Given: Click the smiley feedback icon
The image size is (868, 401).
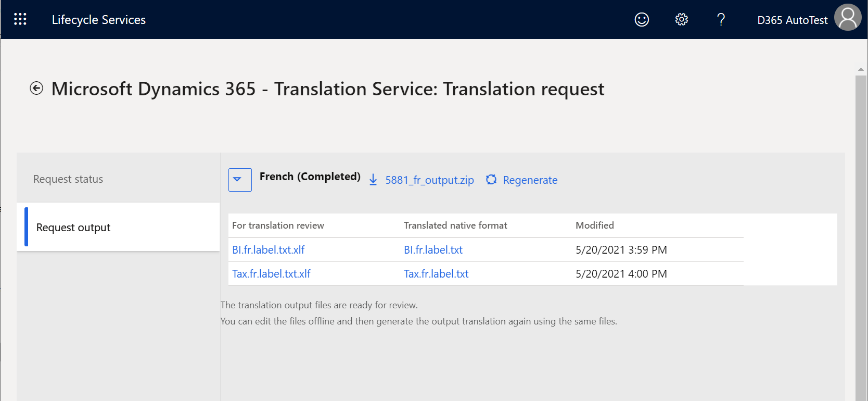Looking at the screenshot, I should coord(642,20).
